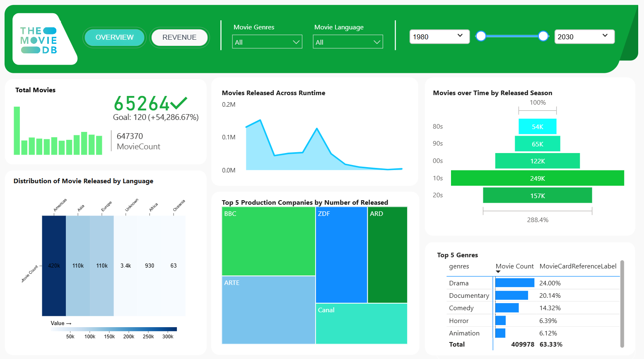Click the year range slider track

point(512,36)
